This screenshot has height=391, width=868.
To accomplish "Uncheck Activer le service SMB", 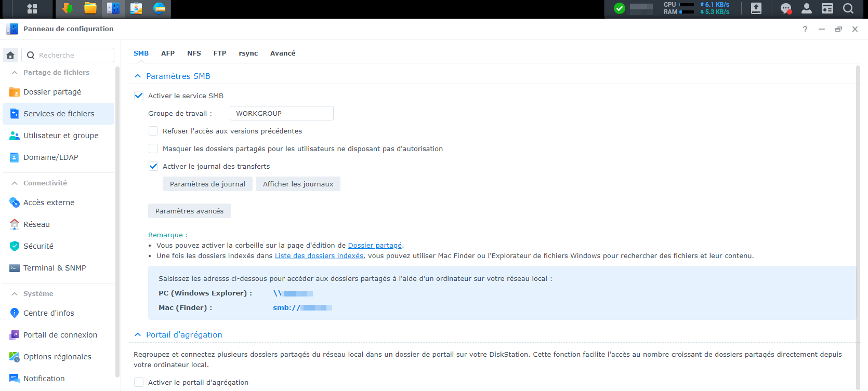I will pyautogui.click(x=139, y=96).
